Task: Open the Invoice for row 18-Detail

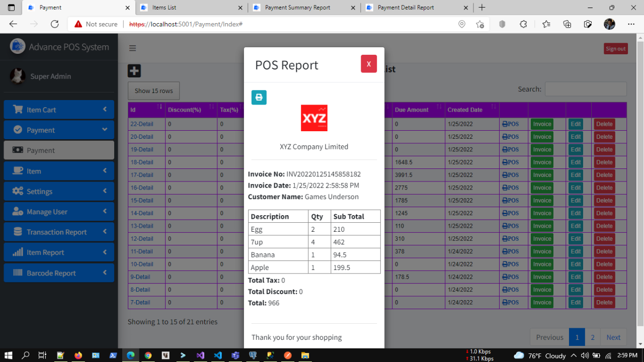Action: tap(541, 162)
